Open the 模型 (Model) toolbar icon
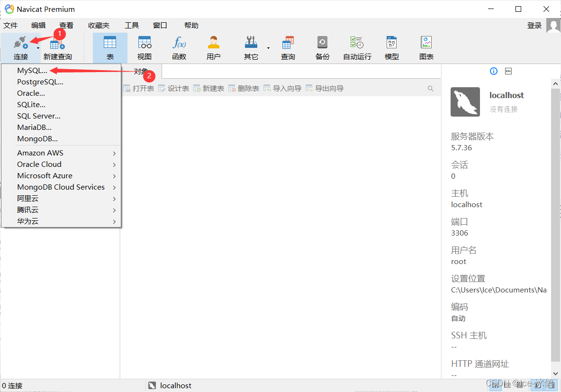Image resolution: width=561 pixels, height=392 pixels. [392, 42]
